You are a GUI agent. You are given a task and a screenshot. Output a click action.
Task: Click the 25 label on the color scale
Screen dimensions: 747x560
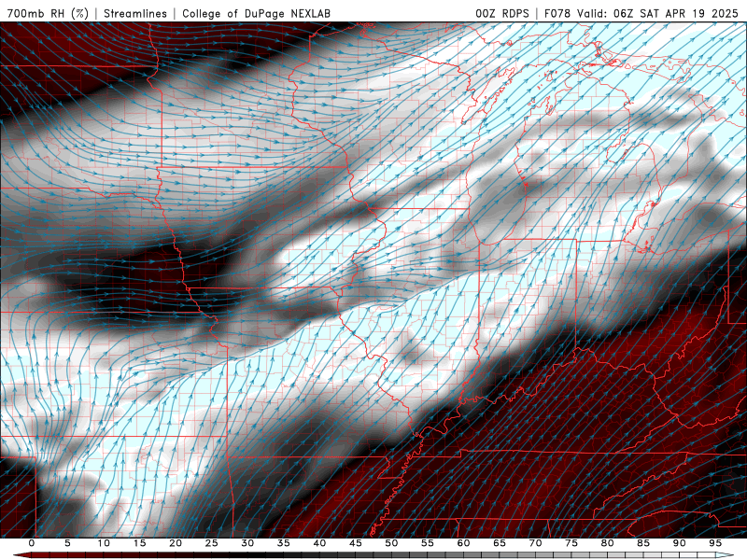click(x=212, y=543)
